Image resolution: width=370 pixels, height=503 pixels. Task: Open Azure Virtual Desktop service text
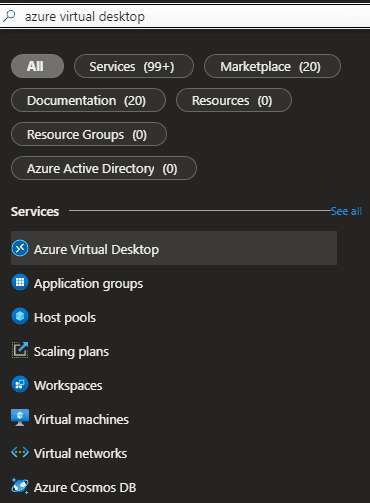click(96, 249)
